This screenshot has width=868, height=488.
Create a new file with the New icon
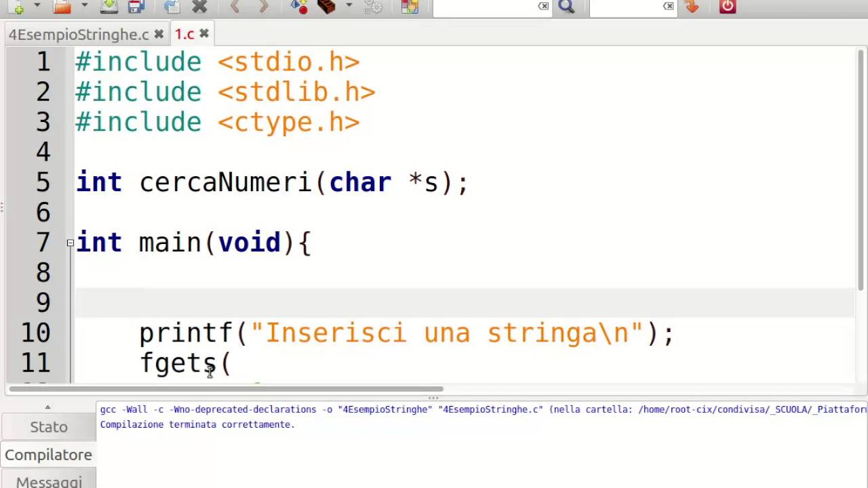click(18, 6)
